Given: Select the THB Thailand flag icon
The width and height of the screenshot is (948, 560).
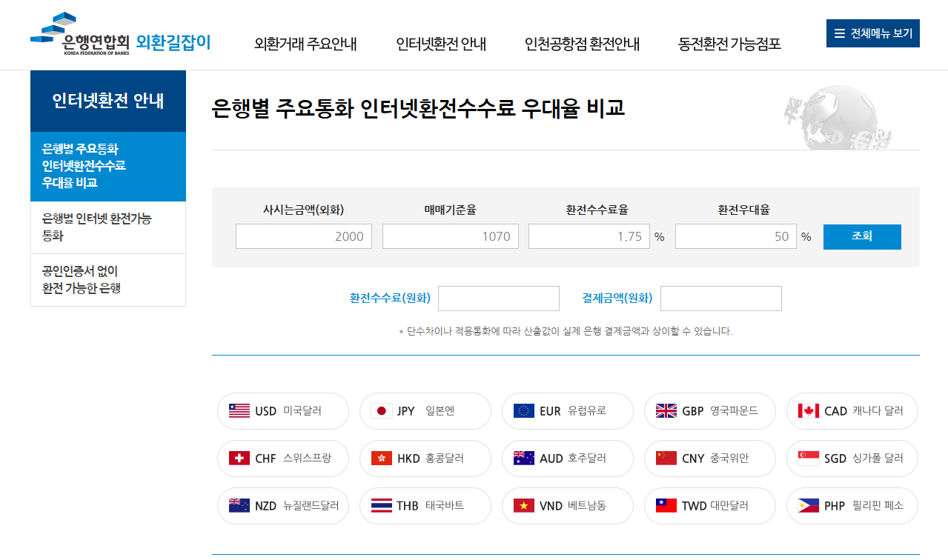Looking at the screenshot, I should [x=381, y=506].
